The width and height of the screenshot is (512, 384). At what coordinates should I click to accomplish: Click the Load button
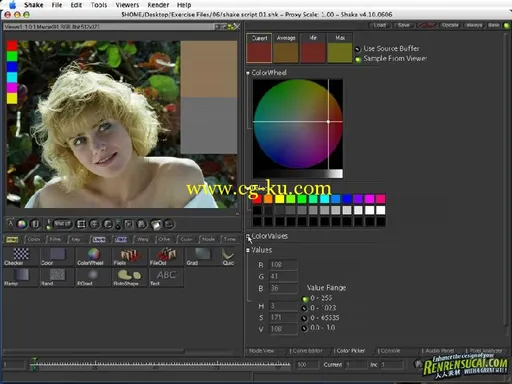point(379,25)
